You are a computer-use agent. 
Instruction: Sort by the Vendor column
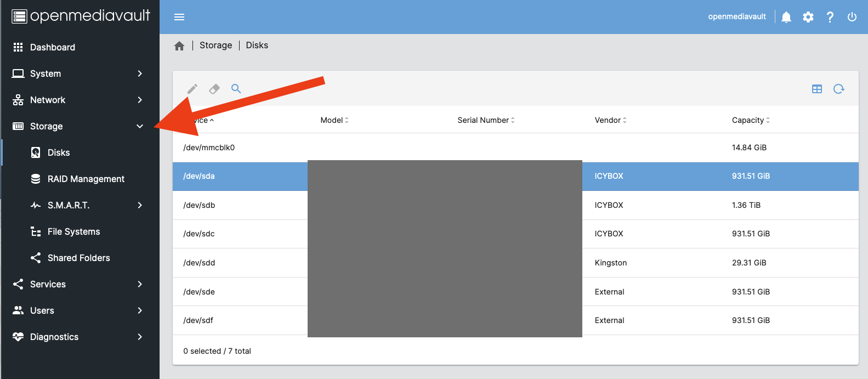click(610, 120)
